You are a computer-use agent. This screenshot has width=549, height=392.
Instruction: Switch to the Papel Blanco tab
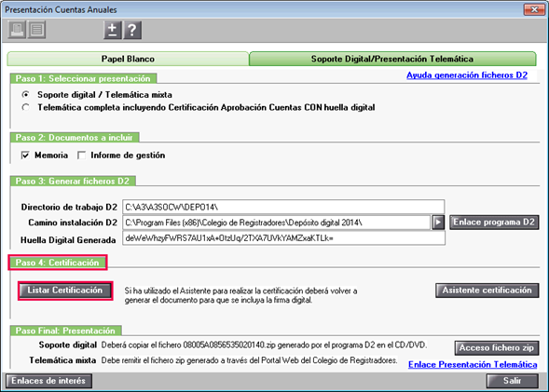pos(128,59)
